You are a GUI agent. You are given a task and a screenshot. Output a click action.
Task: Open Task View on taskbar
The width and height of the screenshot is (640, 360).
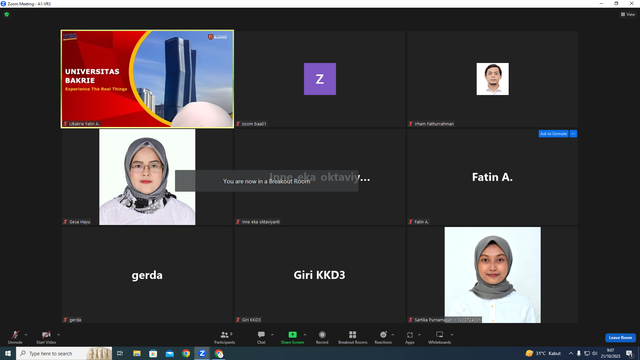[120, 353]
